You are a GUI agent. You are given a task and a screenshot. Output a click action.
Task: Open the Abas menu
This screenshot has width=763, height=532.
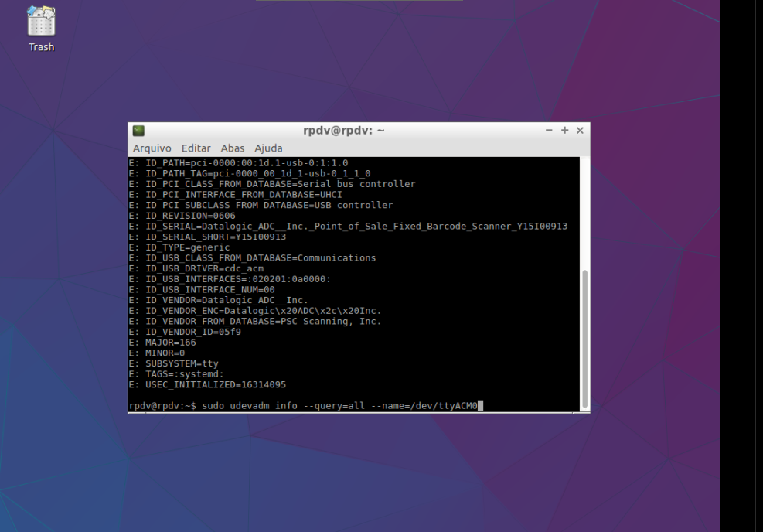(x=232, y=148)
